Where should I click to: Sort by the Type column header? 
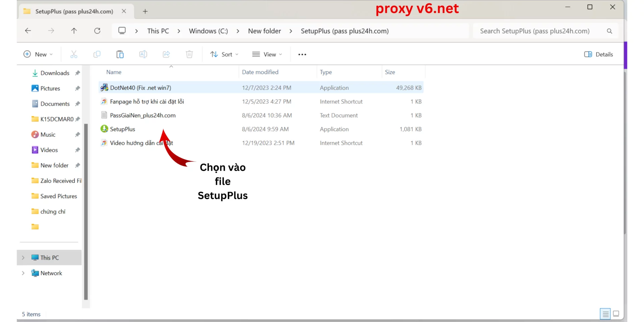pyautogui.click(x=326, y=72)
